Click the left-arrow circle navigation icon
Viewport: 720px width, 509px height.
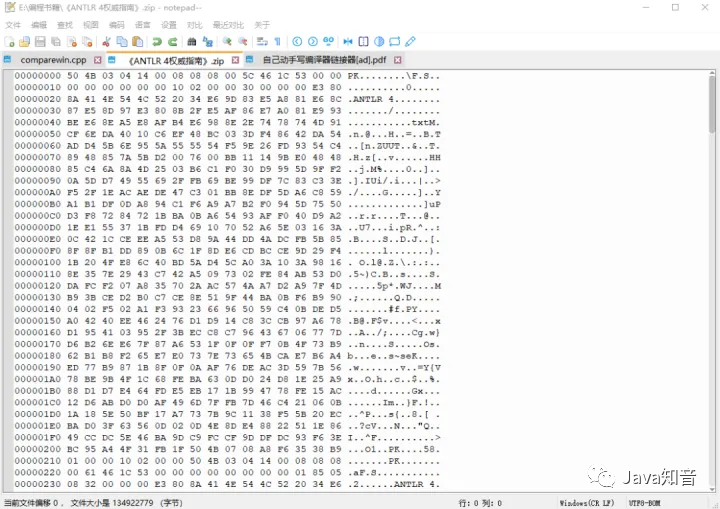(x=297, y=42)
